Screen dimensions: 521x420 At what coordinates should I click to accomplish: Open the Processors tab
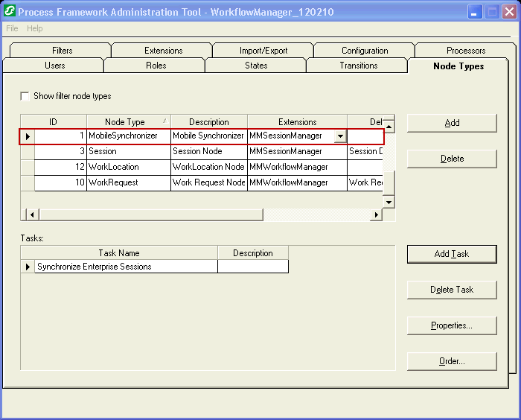[465, 51]
